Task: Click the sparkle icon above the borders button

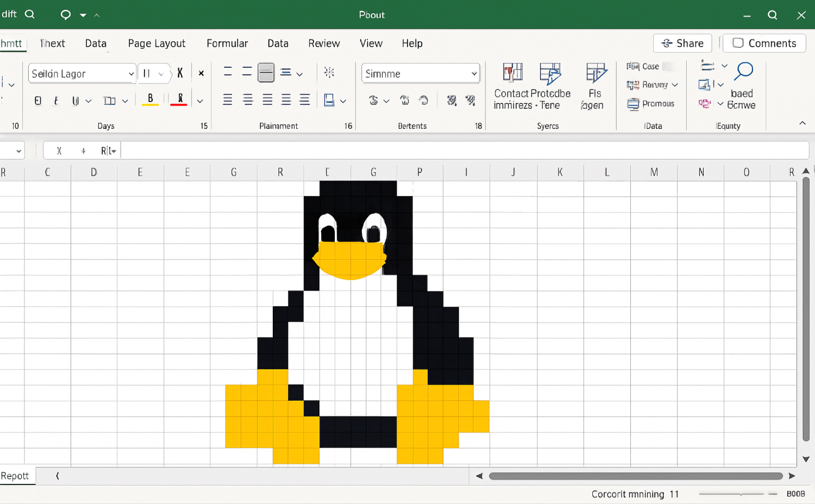Action: (329, 73)
